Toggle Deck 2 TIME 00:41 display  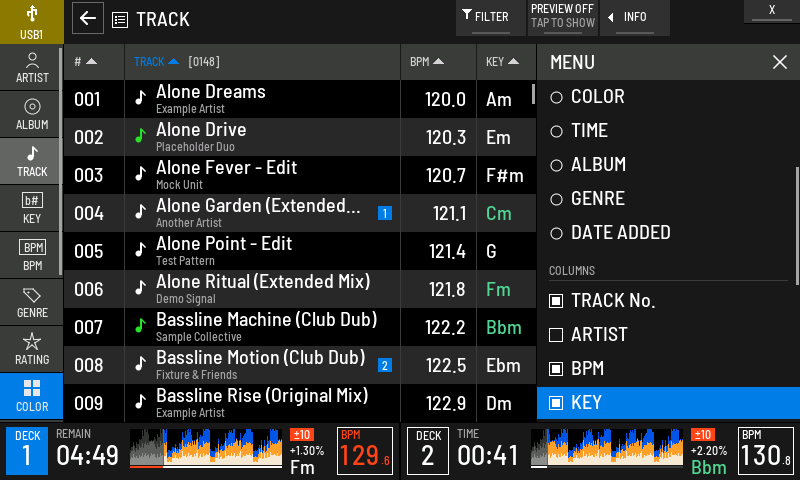pos(487,449)
